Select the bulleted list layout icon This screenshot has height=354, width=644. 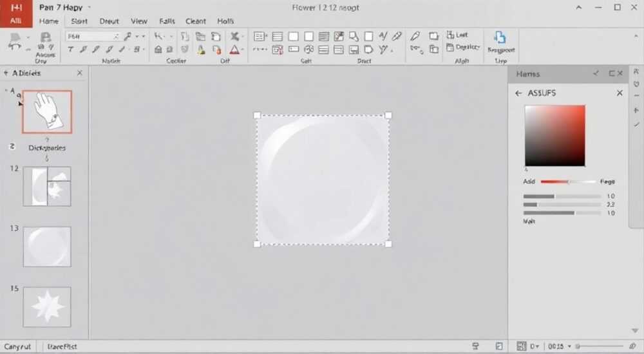click(x=259, y=37)
